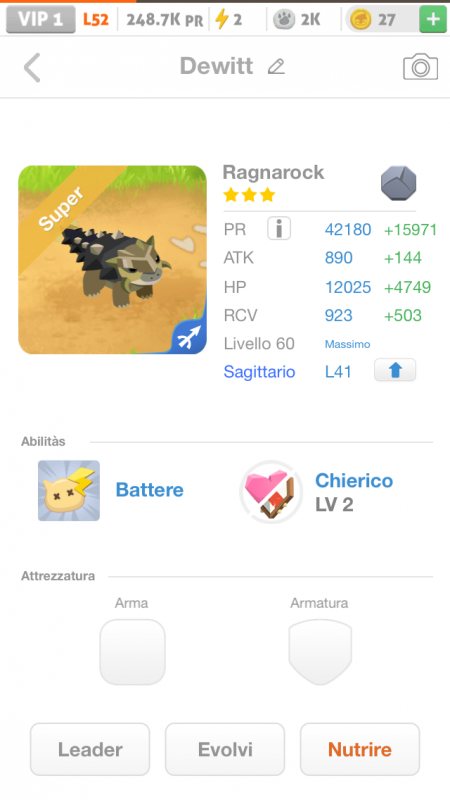Edit the name Dewitt with pencil icon
The height and width of the screenshot is (800, 450).
point(276,66)
